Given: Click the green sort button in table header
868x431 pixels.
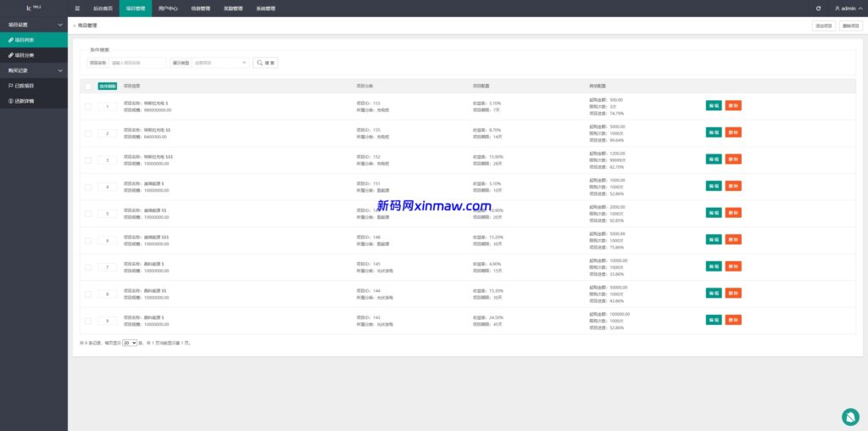Looking at the screenshot, I should coord(108,87).
